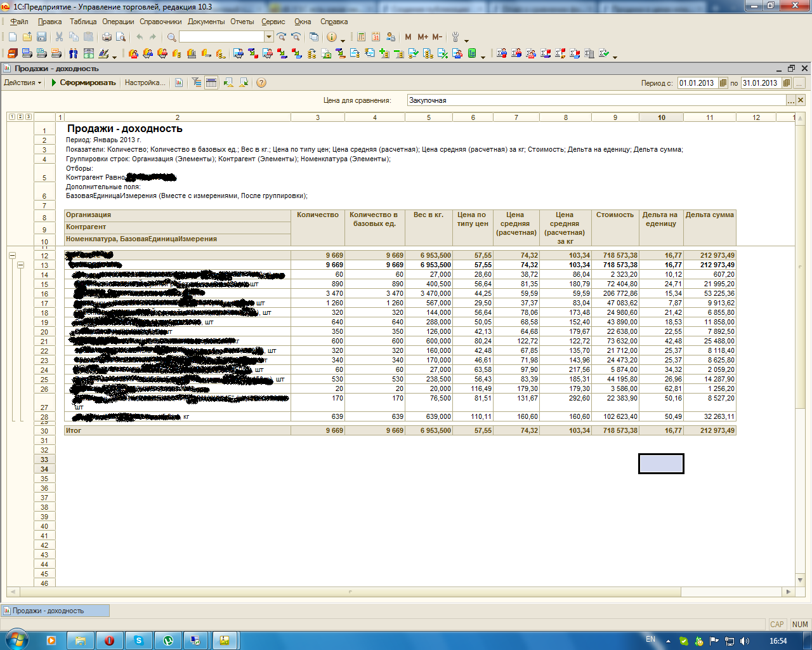
Task: Select the Итог label cell
Action: 178,430
